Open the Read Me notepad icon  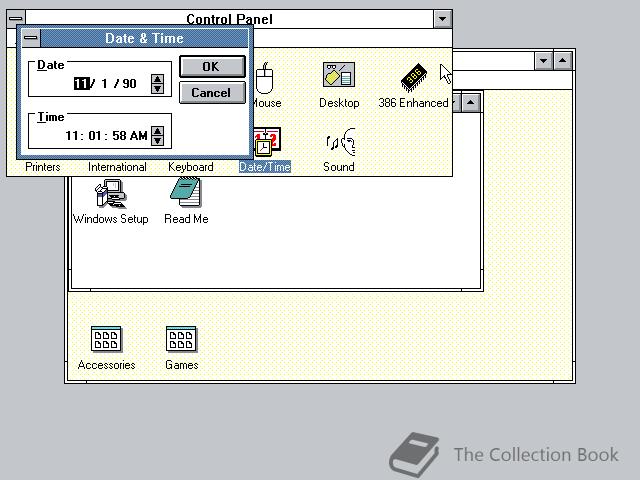point(186,192)
